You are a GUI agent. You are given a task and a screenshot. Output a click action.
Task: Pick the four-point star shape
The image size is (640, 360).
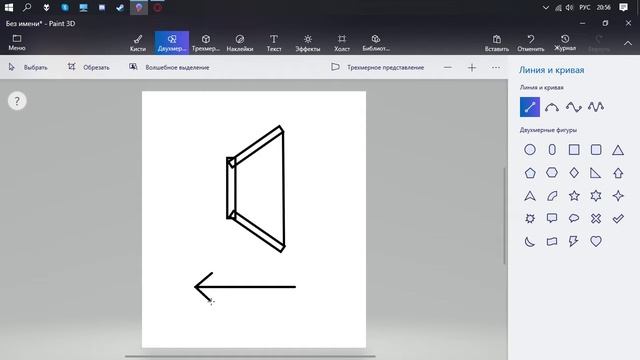[x=618, y=196]
